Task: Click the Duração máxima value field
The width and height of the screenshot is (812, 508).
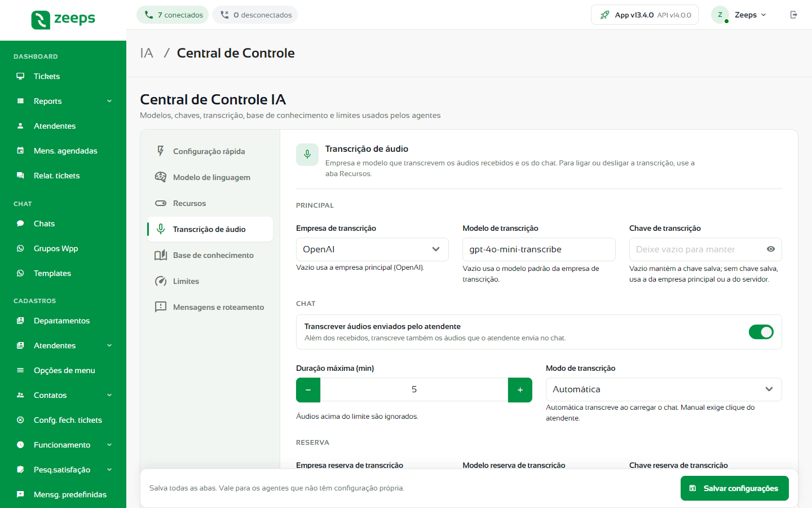Action: coord(414,389)
